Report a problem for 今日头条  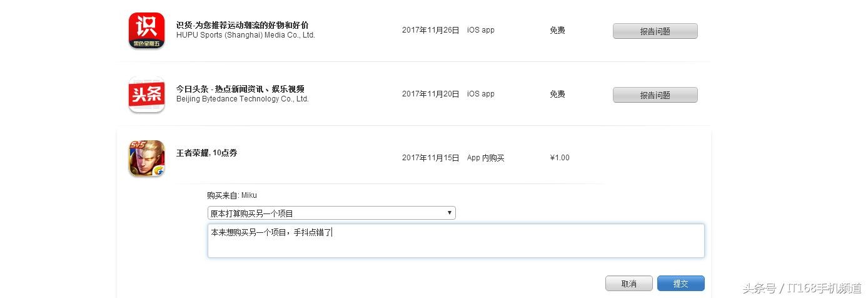655,95
